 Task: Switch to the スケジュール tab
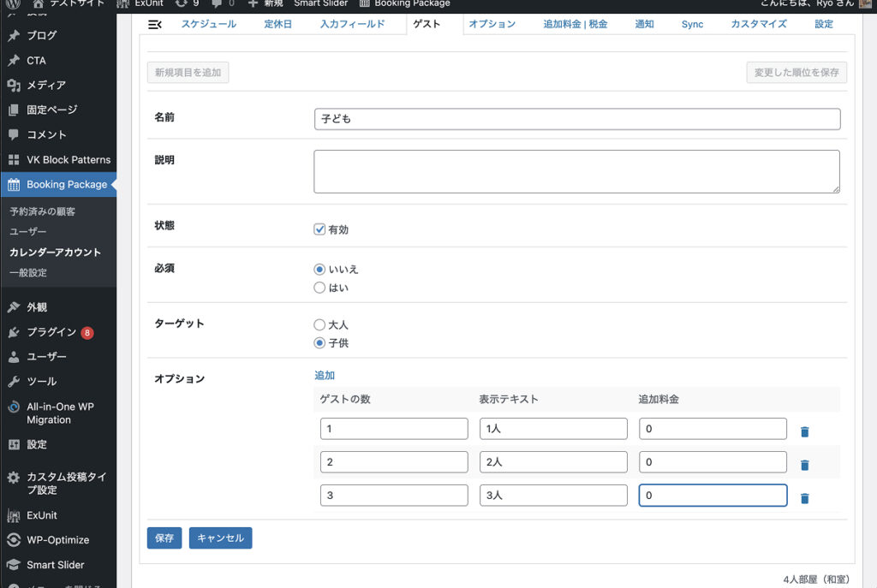point(208,24)
